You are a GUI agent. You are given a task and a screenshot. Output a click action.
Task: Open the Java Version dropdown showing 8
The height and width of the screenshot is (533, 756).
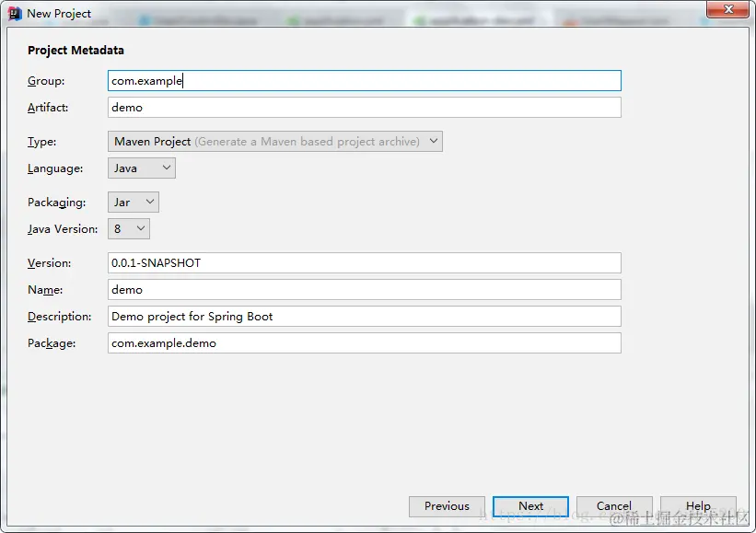129,229
